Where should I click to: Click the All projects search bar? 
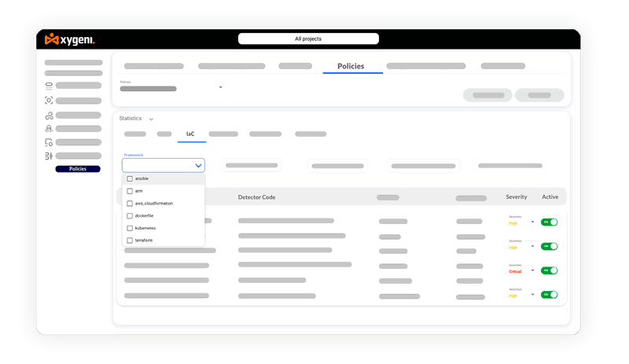coord(308,39)
